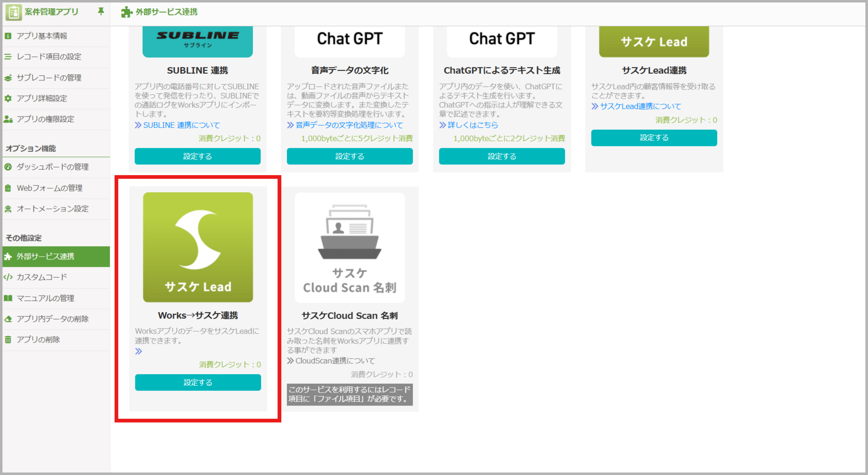Click the form icon beside Webフォームの管理
868x475 pixels.
8,188
